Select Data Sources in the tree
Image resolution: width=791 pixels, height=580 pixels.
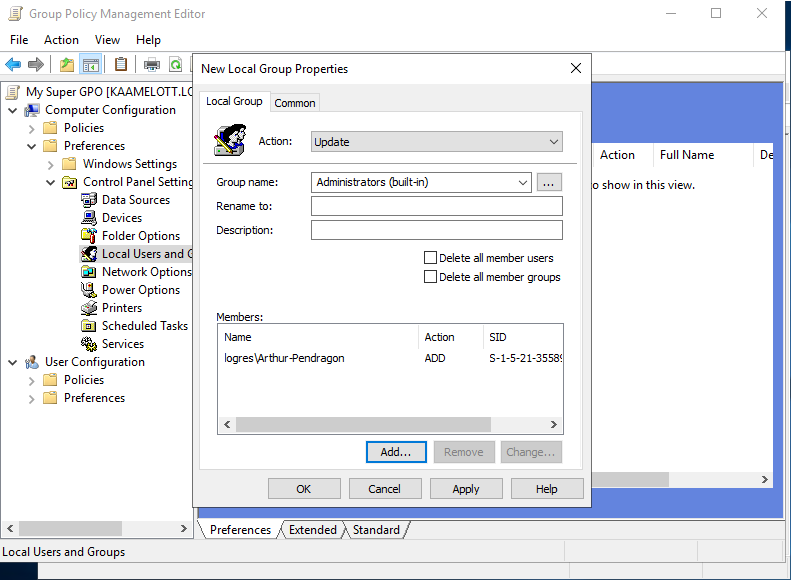(135, 200)
